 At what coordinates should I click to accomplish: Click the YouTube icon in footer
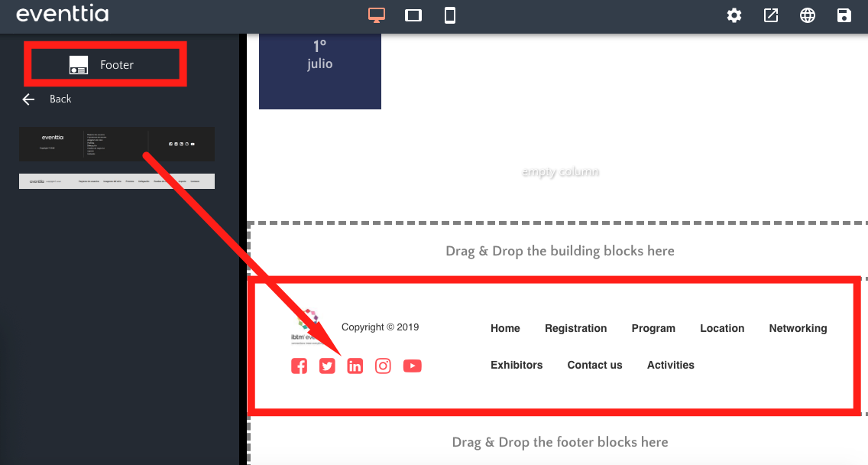413,366
